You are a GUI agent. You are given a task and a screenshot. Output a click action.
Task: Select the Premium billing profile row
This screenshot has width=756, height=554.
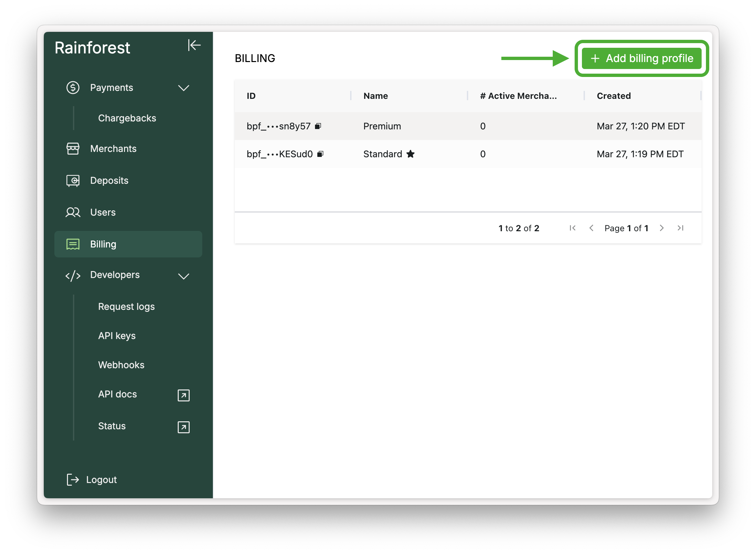coord(382,126)
